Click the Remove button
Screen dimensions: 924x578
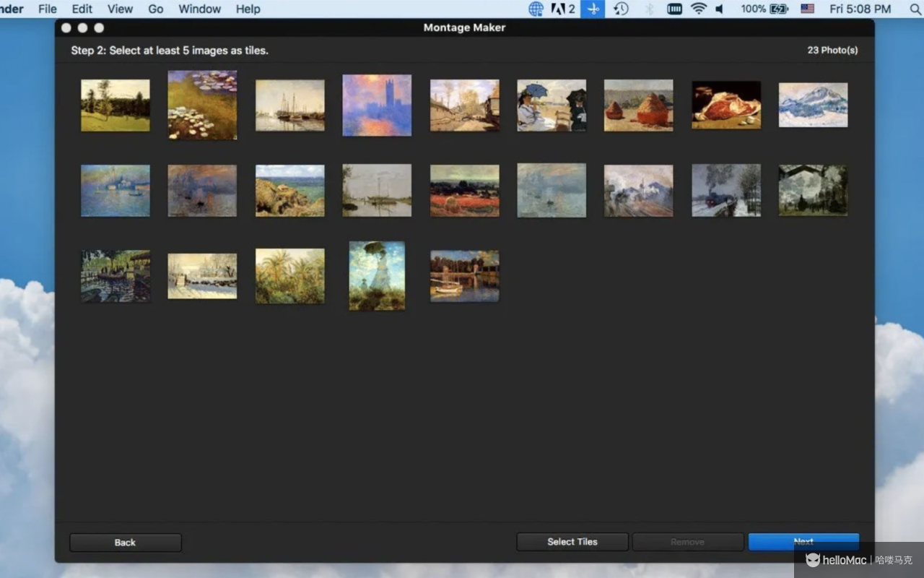[x=687, y=542]
